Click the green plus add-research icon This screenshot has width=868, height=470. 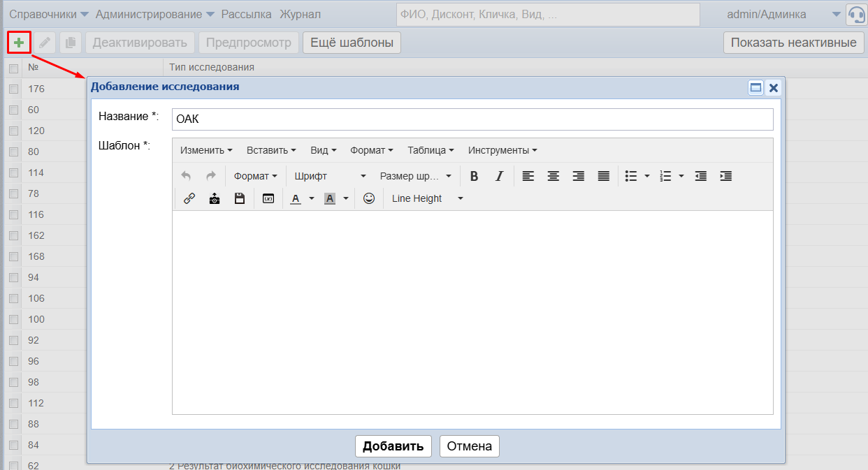pos(19,43)
